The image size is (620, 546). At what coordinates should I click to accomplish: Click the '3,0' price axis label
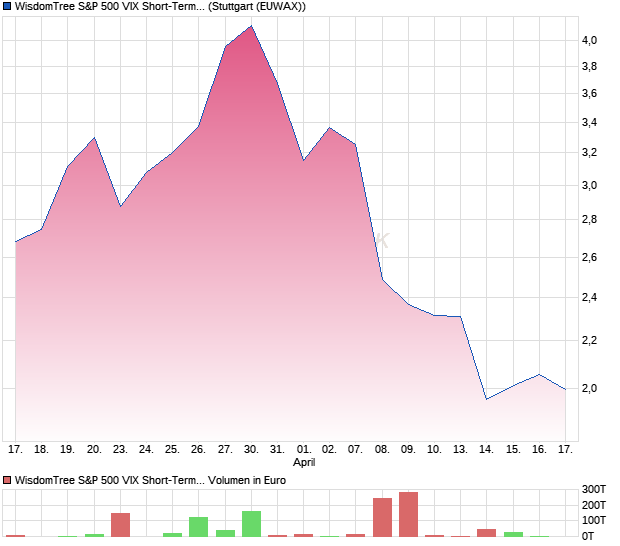pyautogui.click(x=589, y=185)
